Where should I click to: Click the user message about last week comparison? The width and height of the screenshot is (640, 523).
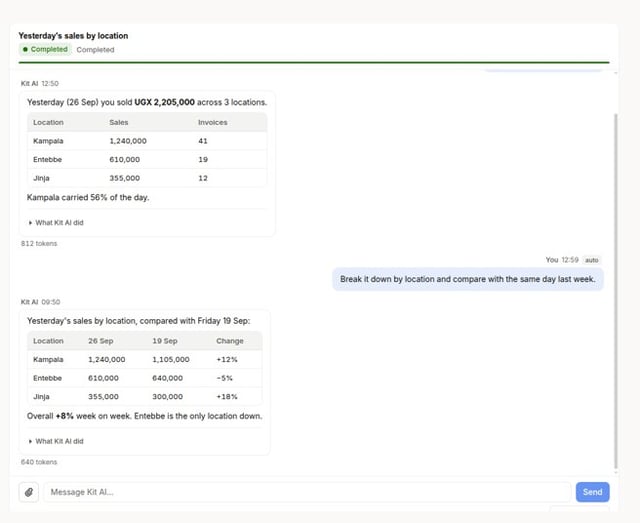[468, 279]
